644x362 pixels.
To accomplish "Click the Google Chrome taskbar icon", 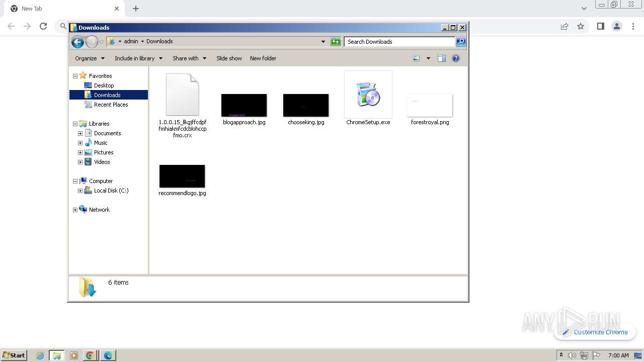I will (x=90, y=355).
